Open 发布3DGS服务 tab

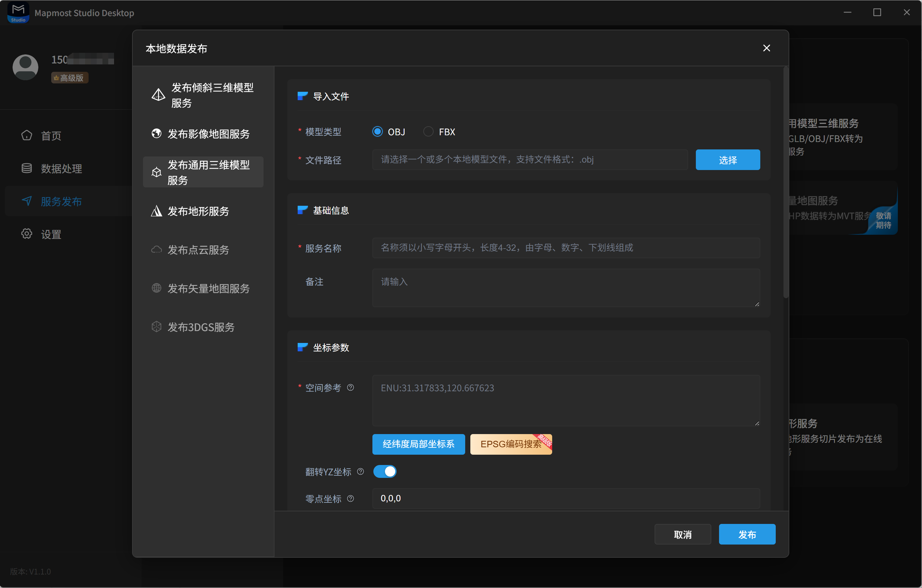coord(203,327)
